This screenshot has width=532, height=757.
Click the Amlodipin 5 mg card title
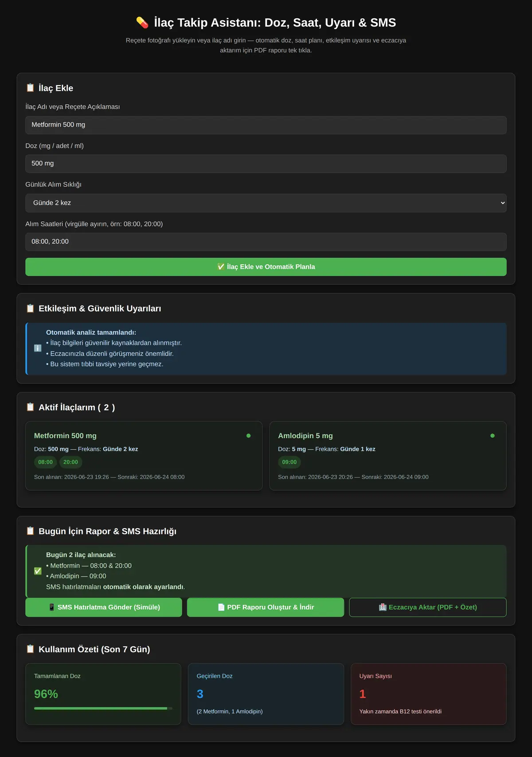[x=305, y=435]
